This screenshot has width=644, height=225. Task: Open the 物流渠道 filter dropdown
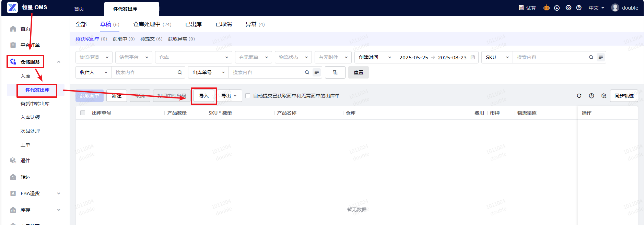[94, 57]
